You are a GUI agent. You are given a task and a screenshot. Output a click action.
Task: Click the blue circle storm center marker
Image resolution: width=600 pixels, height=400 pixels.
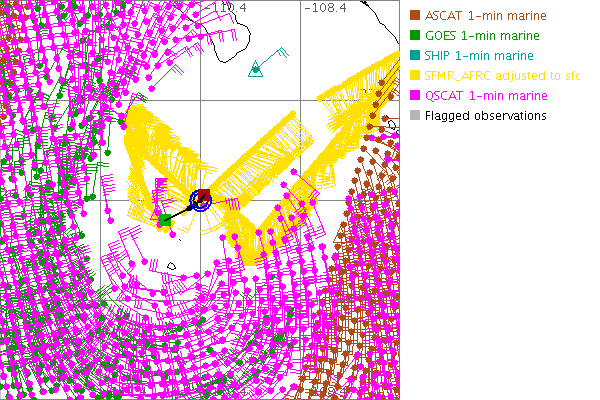pos(200,201)
